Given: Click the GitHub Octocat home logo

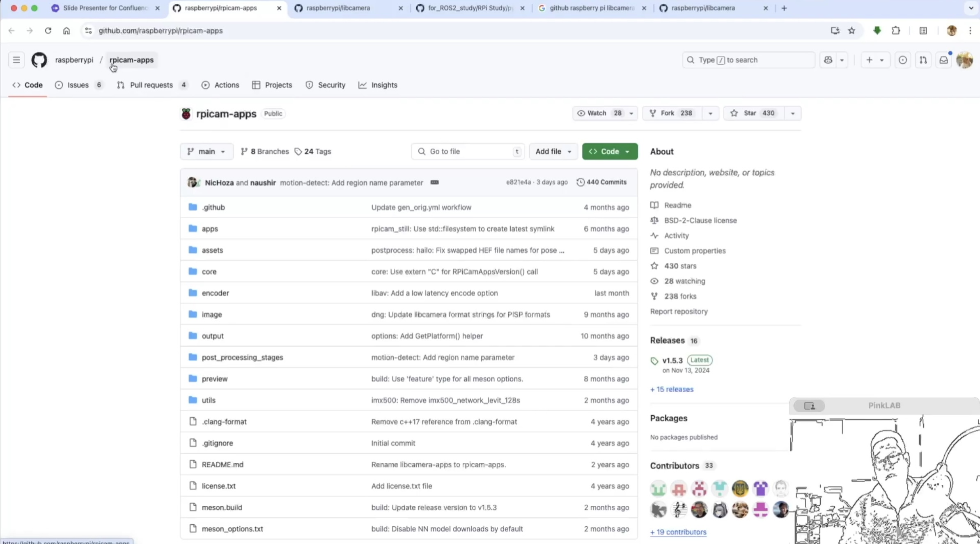Looking at the screenshot, I should tap(39, 60).
